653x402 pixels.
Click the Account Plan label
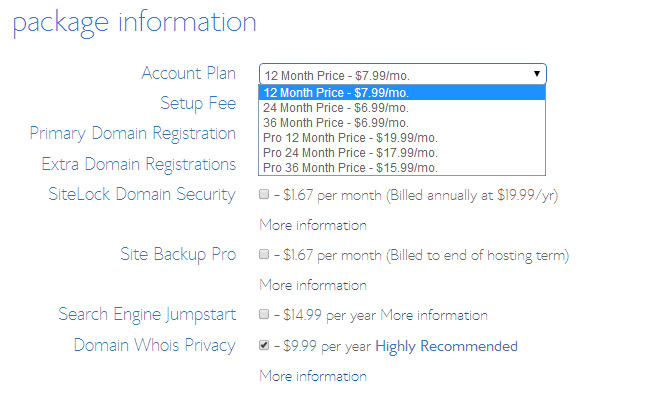[188, 74]
